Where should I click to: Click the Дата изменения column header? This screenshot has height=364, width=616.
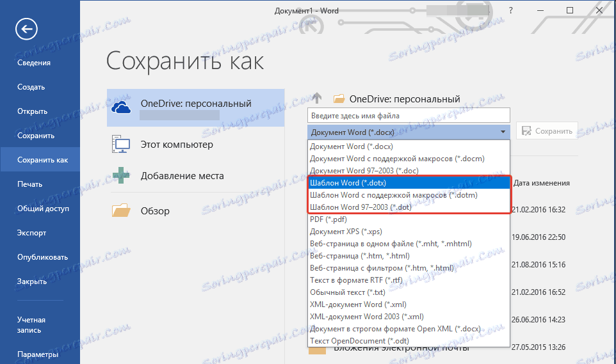coord(541,183)
